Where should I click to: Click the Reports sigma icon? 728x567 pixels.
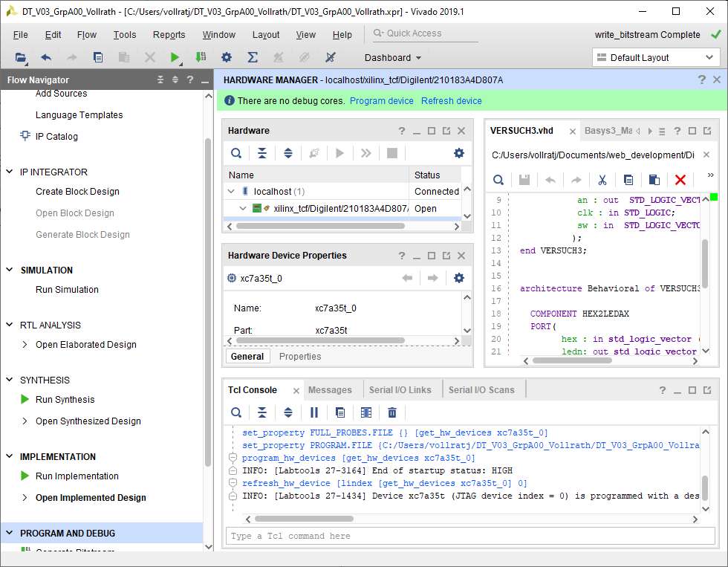point(253,57)
